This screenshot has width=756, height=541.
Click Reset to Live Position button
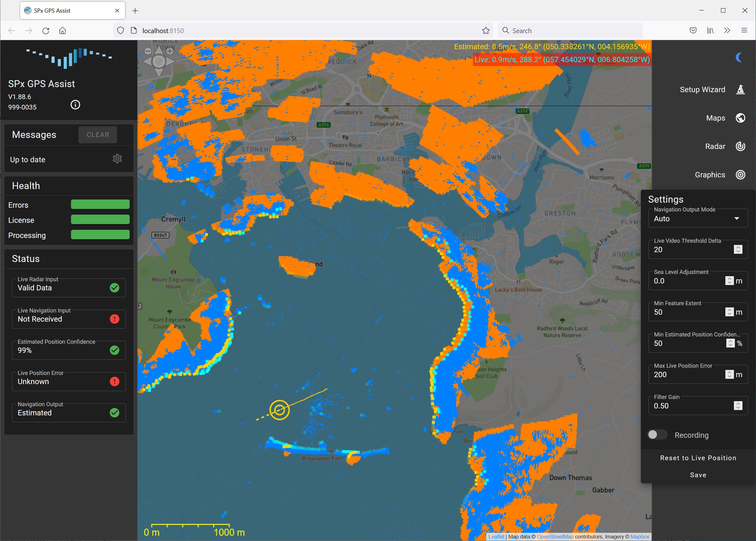(x=698, y=458)
